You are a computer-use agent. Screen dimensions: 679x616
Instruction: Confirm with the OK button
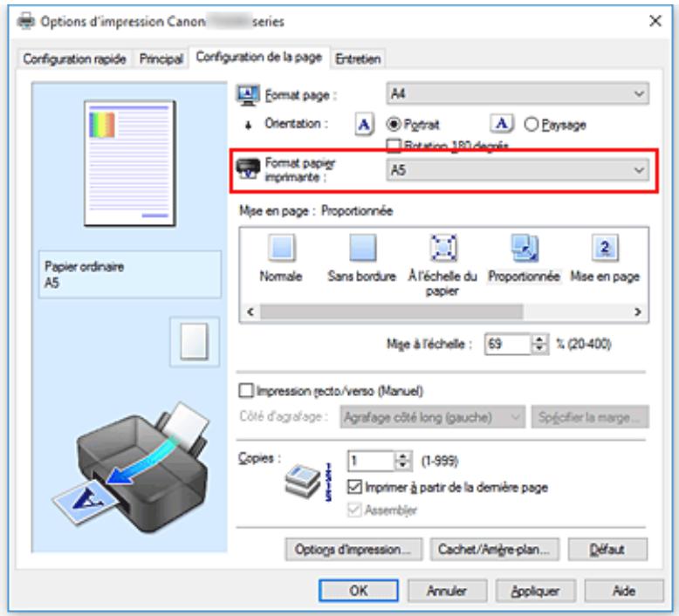click(359, 591)
